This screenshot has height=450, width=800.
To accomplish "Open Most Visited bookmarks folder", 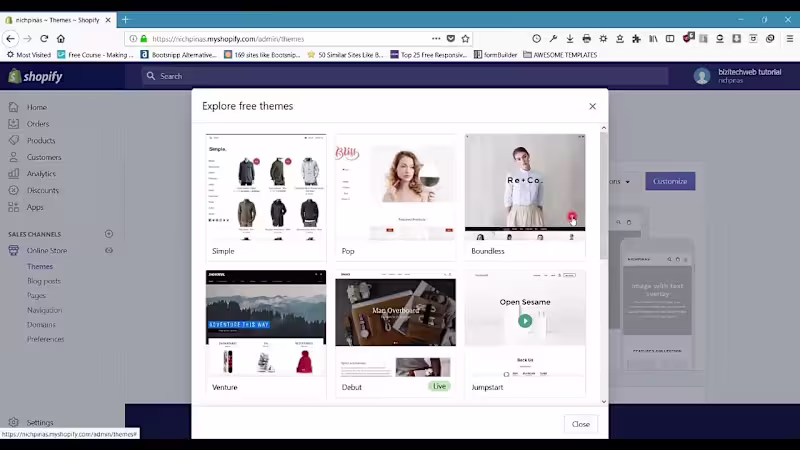I will point(29,55).
